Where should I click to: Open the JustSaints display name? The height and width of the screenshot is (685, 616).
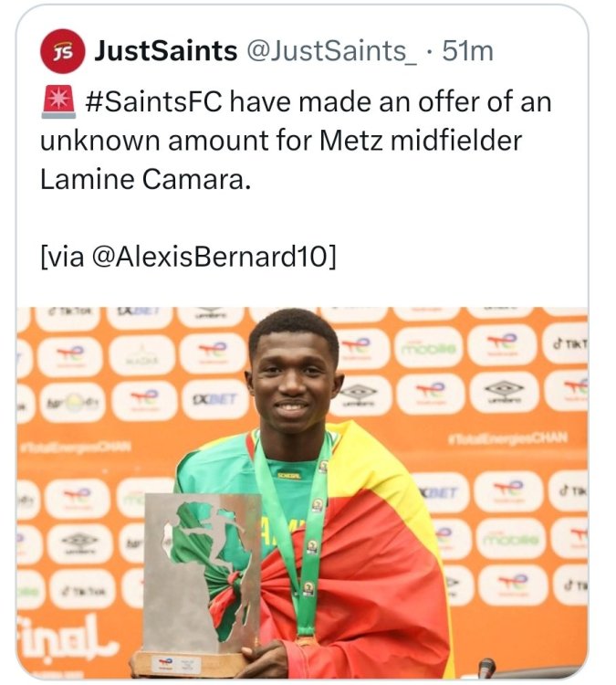tap(165, 51)
